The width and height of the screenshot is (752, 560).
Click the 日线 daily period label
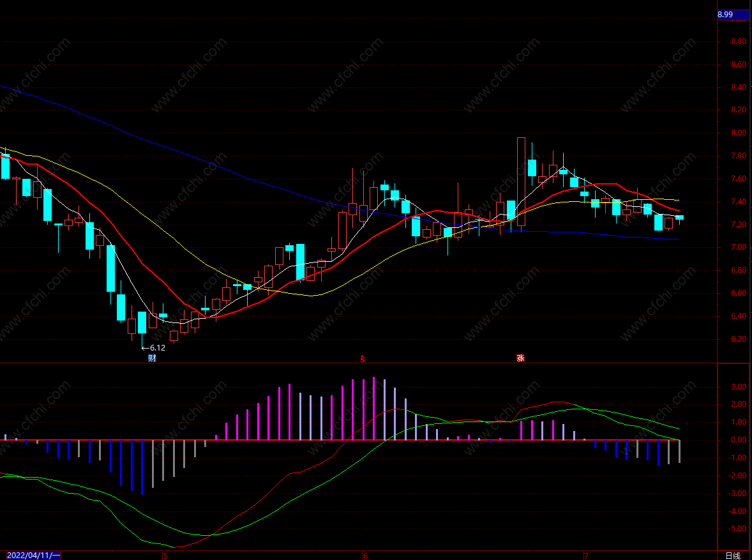tap(733, 555)
